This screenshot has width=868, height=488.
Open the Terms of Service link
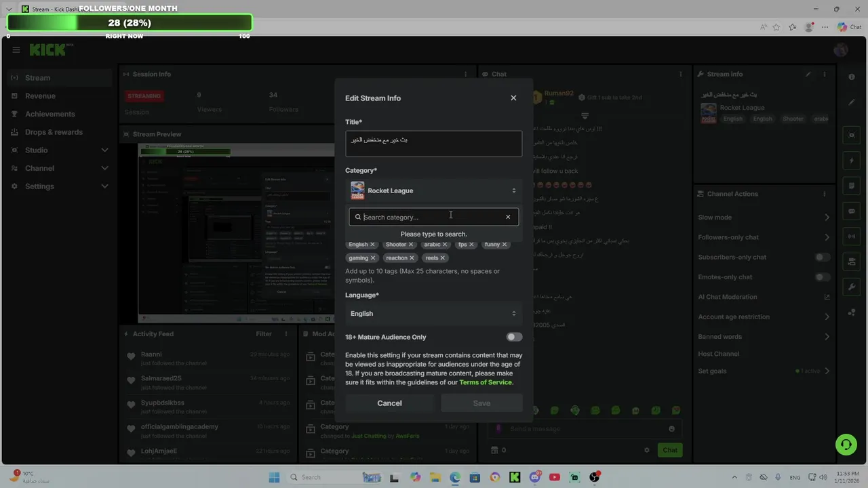tap(486, 382)
